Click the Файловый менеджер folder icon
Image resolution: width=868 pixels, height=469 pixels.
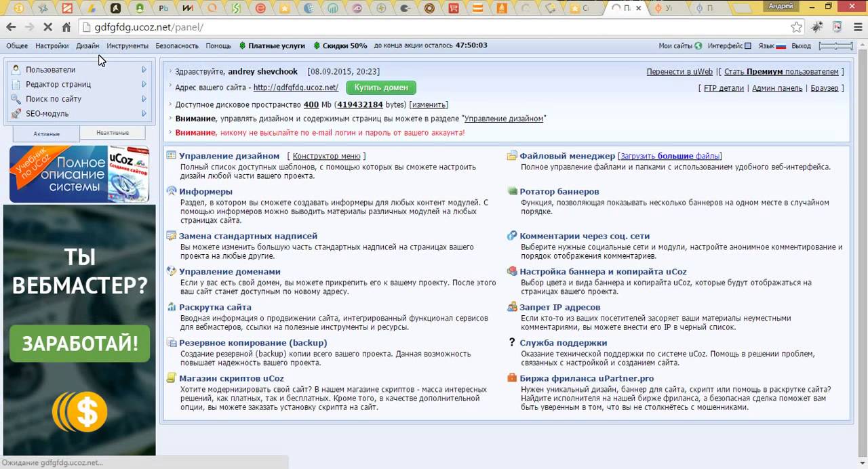[512, 156]
